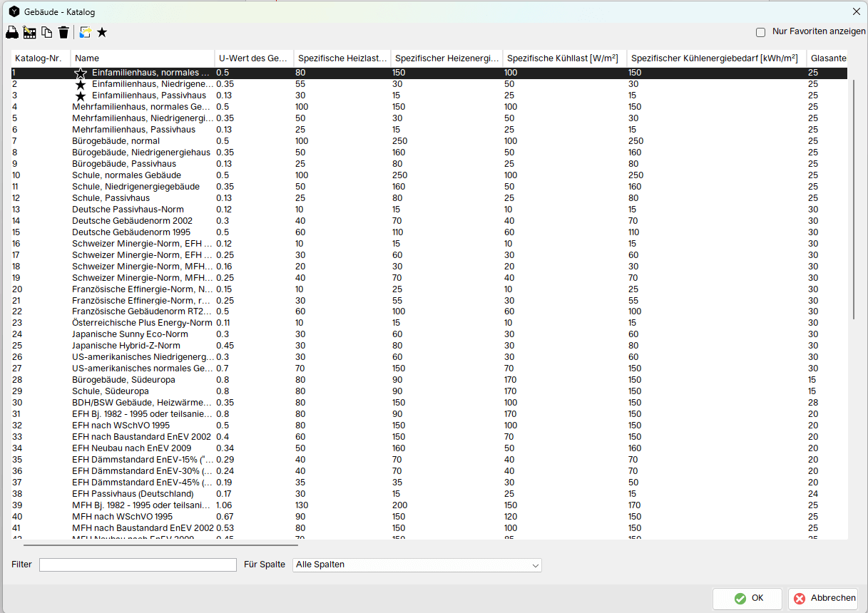The height and width of the screenshot is (613, 868).
Task: Click the print catalog icon
Action: 12,32
